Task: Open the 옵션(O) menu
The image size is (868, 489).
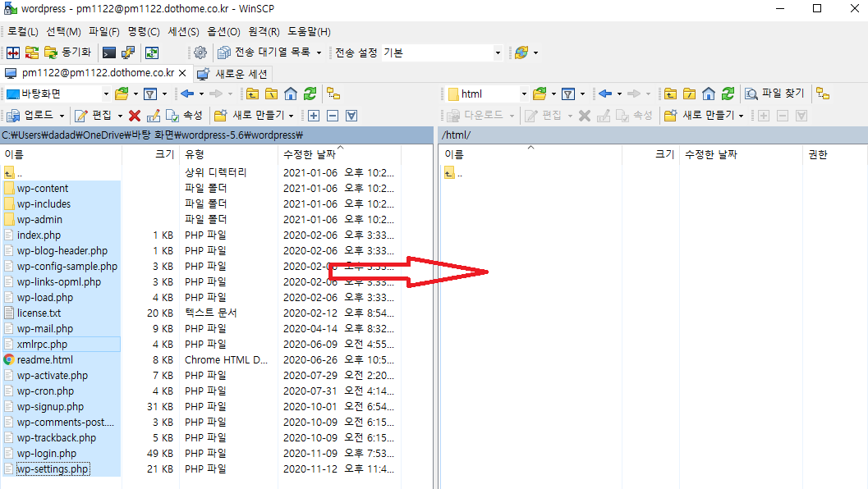Action: [223, 31]
